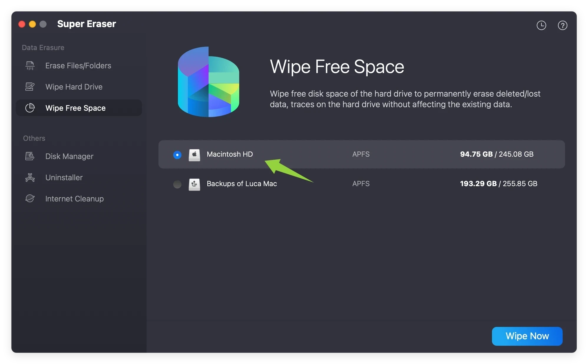Click the Wipe Free Space pie icon
The image size is (588, 364).
(30, 108)
